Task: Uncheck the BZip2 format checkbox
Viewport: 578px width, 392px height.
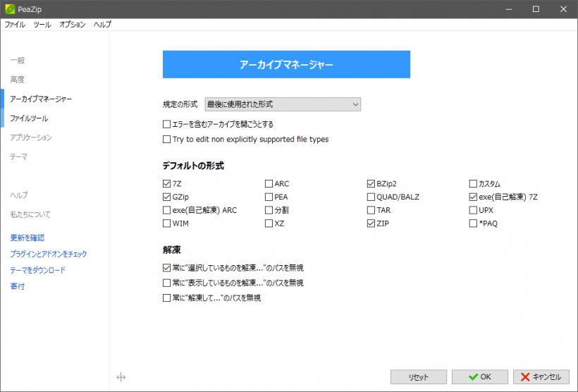Action: pyautogui.click(x=371, y=183)
